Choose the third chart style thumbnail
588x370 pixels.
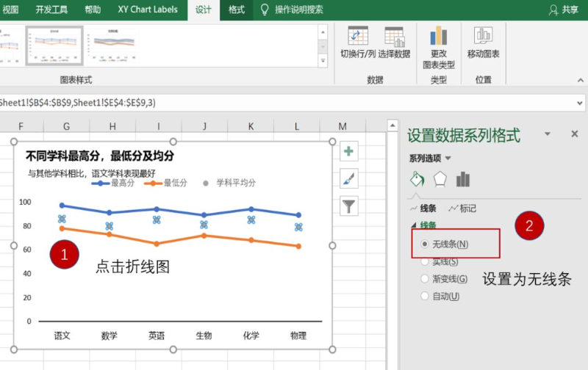[112, 46]
